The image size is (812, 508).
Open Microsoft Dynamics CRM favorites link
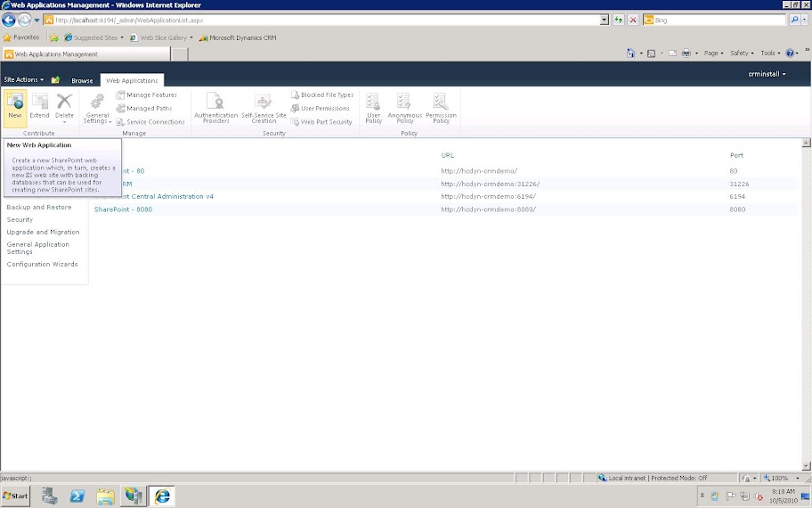click(238, 37)
